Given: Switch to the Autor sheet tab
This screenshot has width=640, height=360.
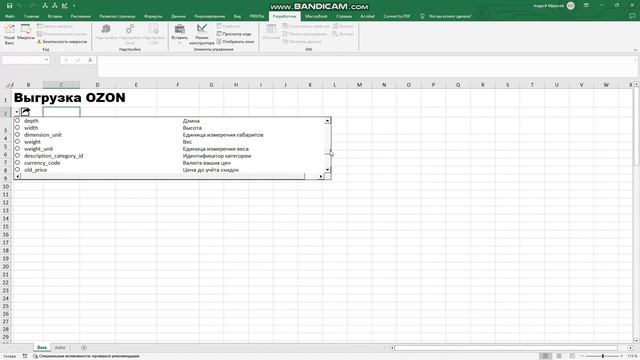Looking at the screenshot, I should coord(60,348).
